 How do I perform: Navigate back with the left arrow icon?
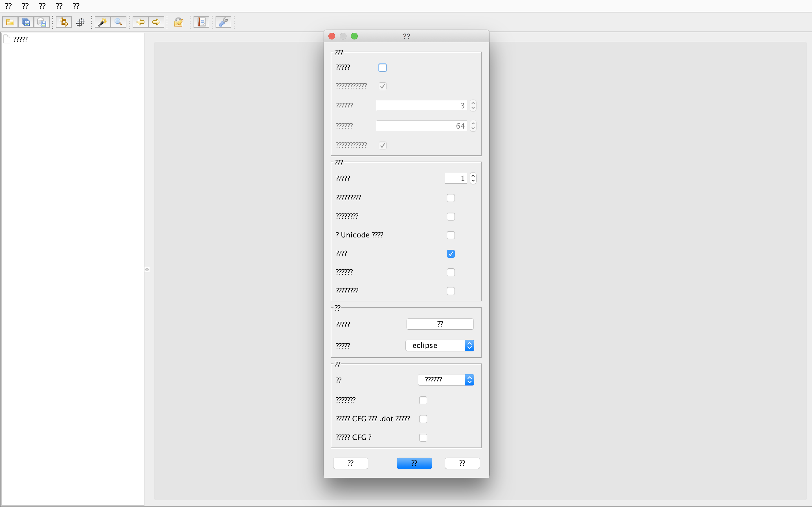pyautogui.click(x=140, y=22)
